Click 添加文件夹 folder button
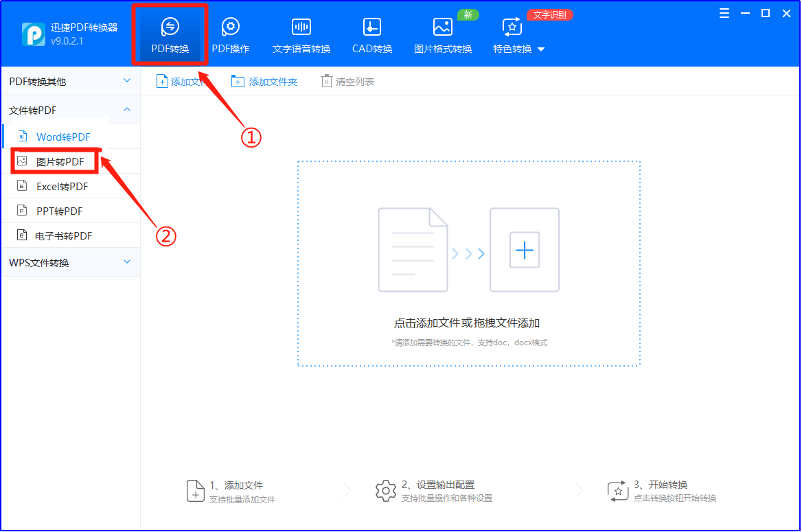Image resolution: width=802 pixels, height=532 pixels. (264, 81)
